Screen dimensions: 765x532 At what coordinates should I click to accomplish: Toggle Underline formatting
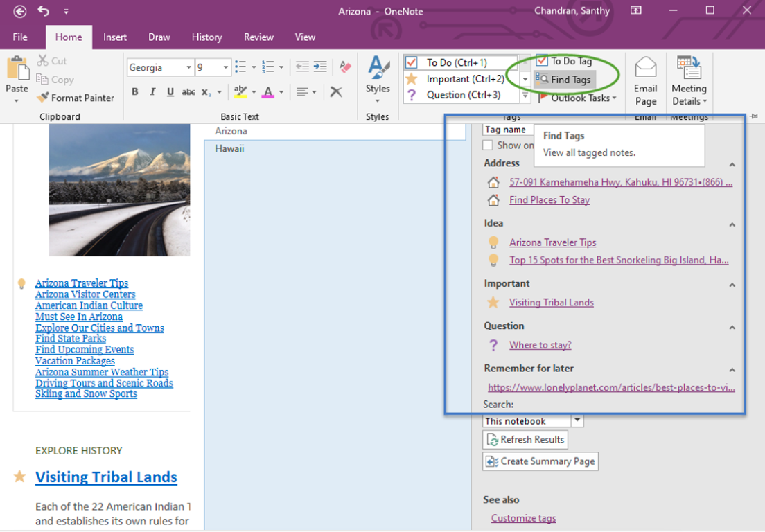coord(170,91)
